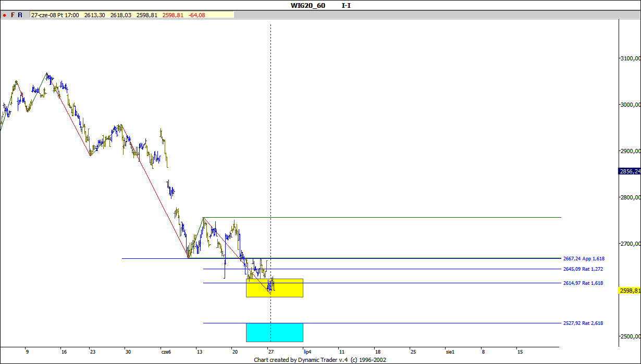
Task: Select the 2614,97 Ret 1,618 level label
Action: pos(583,283)
